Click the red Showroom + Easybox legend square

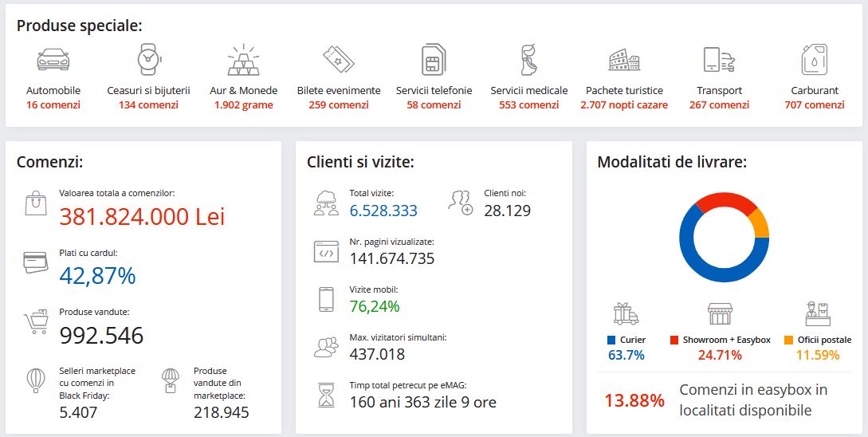click(x=674, y=340)
